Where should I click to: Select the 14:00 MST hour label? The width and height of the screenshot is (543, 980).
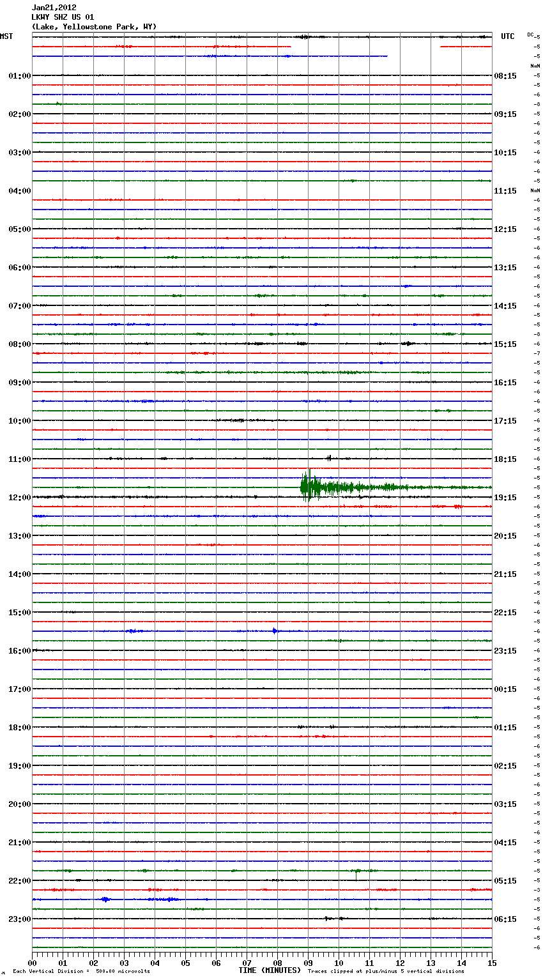coord(19,574)
